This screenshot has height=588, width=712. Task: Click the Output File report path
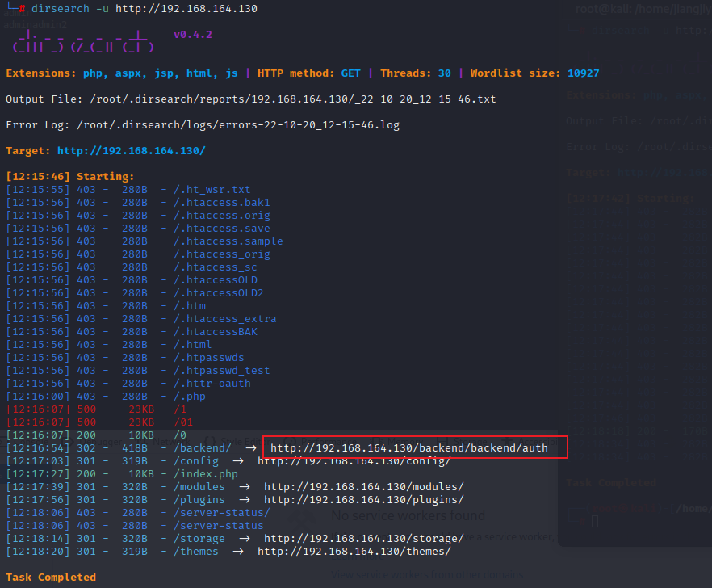click(293, 99)
